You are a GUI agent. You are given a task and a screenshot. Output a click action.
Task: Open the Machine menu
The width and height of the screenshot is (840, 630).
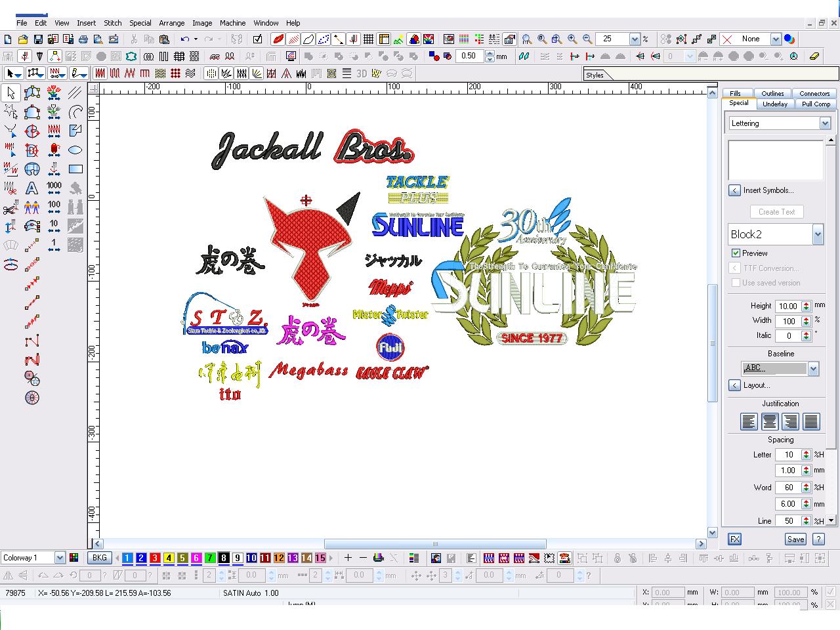click(232, 23)
